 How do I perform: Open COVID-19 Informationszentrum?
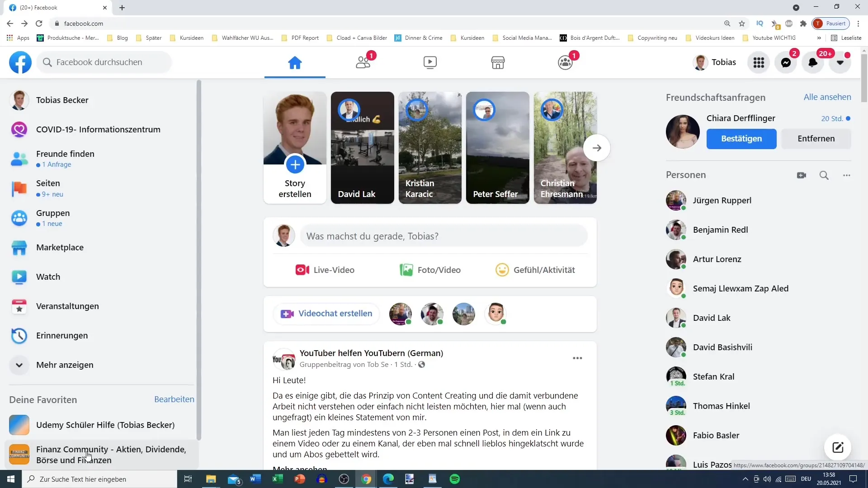pyautogui.click(x=101, y=130)
